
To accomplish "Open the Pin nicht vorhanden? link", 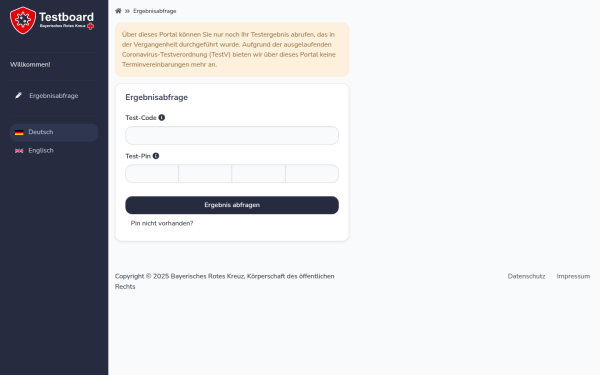I will point(162,223).
